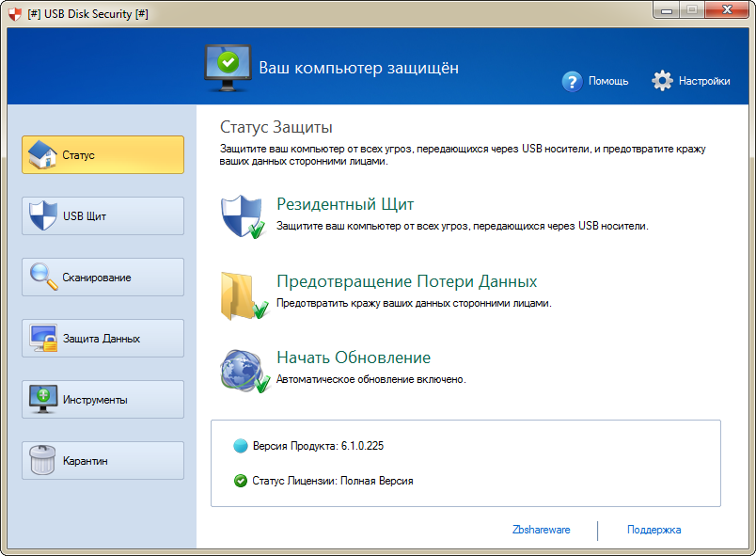Click the question mark Помощь icon
Screen dimensions: 756x556
(572, 82)
